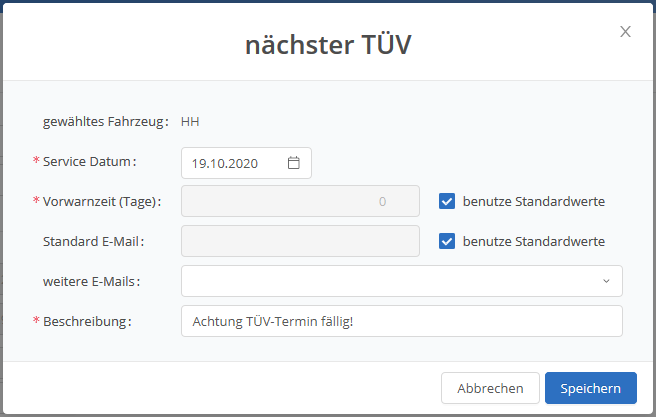Click the Beschreibung field label
The height and width of the screenshot is (417, 656).
87,321
